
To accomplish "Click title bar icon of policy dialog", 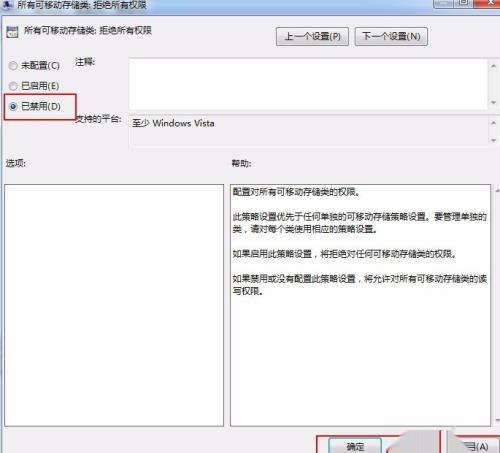I will click(x=7, y=5).
